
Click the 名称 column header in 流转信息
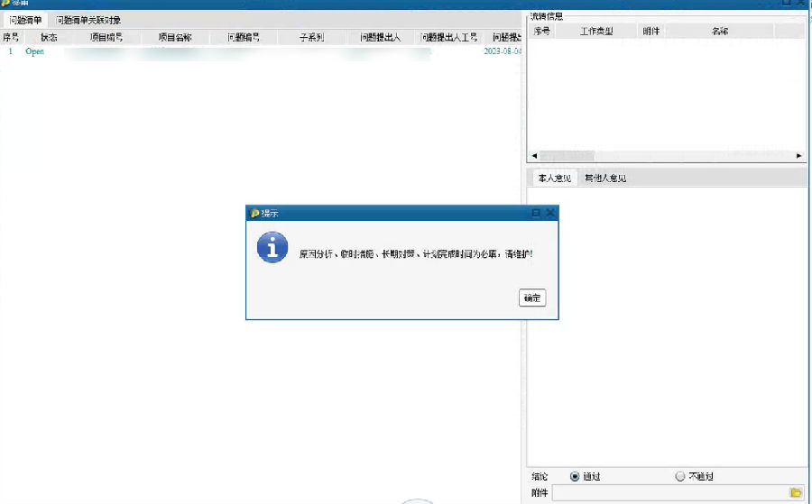click(x=720, y=31)
